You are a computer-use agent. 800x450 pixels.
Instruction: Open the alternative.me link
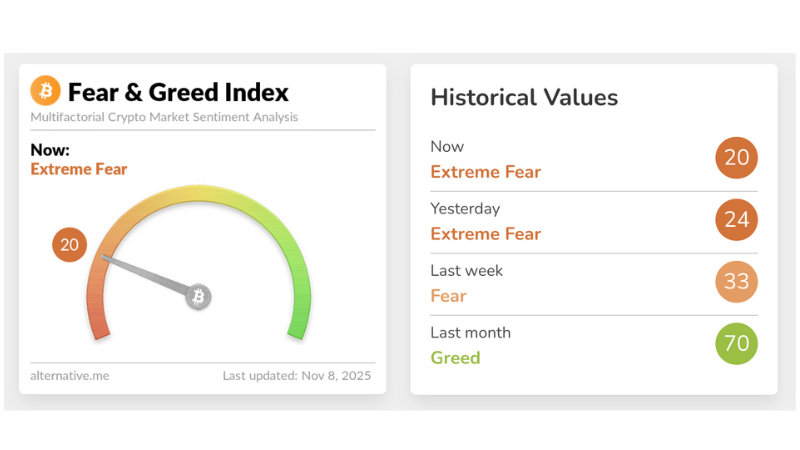click(x=70, y=376)
